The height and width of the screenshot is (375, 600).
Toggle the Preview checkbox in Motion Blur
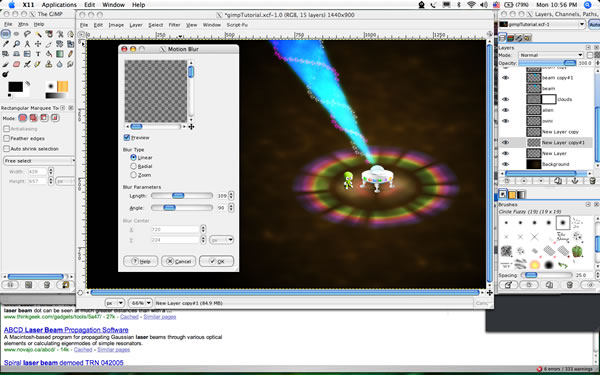(127, 137)
